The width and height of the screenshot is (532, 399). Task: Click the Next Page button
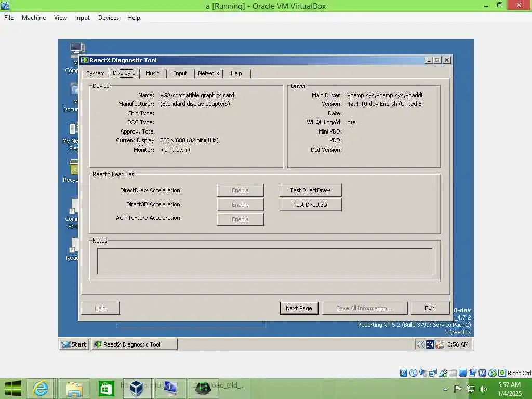point(299,308)
